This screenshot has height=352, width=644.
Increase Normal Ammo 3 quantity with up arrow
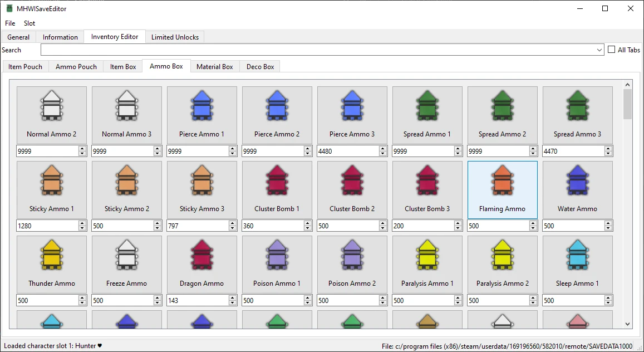pyautogui.click(x=158, y=149)
